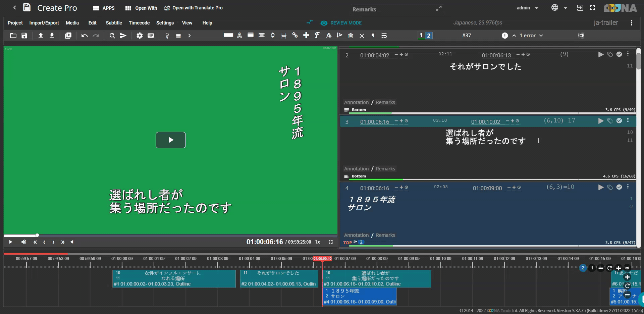Click the undo arrow in toolbar
644x314 pixels.
[85, 36]
